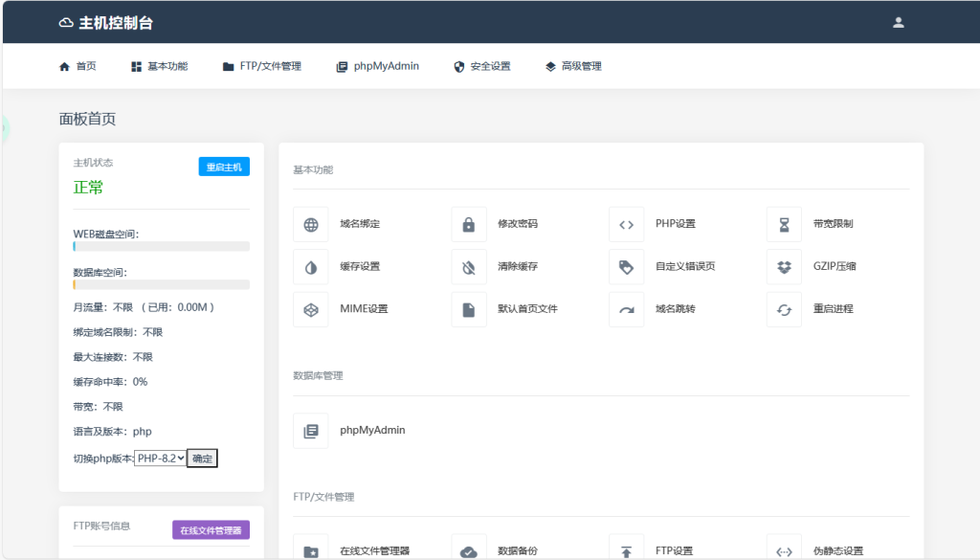The height and width of the screenshot is (560, 980).
Task: Expand the PHP-8.2 version dropdown
Action: point(160,459)
